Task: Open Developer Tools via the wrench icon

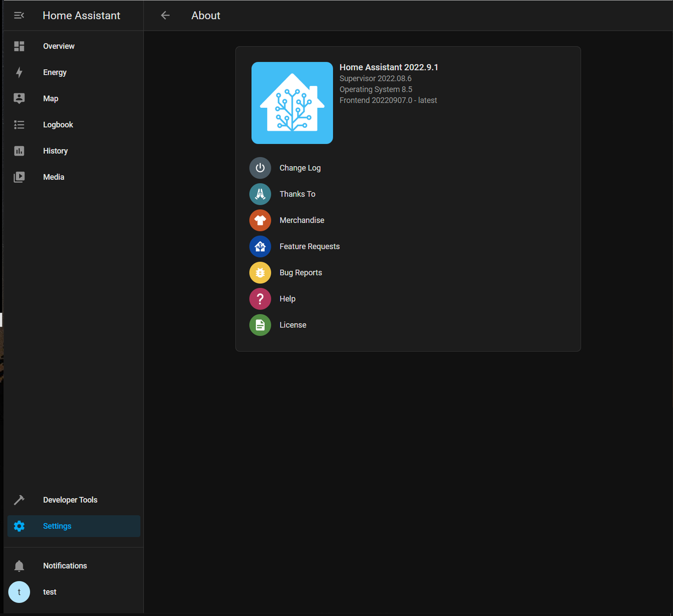Action: click(x=19, y=499)
